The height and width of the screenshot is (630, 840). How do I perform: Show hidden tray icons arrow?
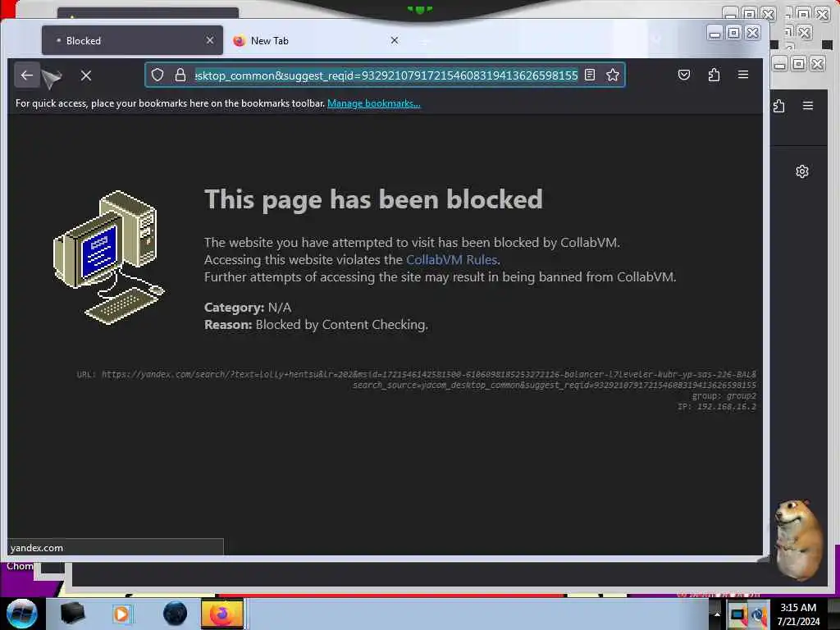point(717,614)
